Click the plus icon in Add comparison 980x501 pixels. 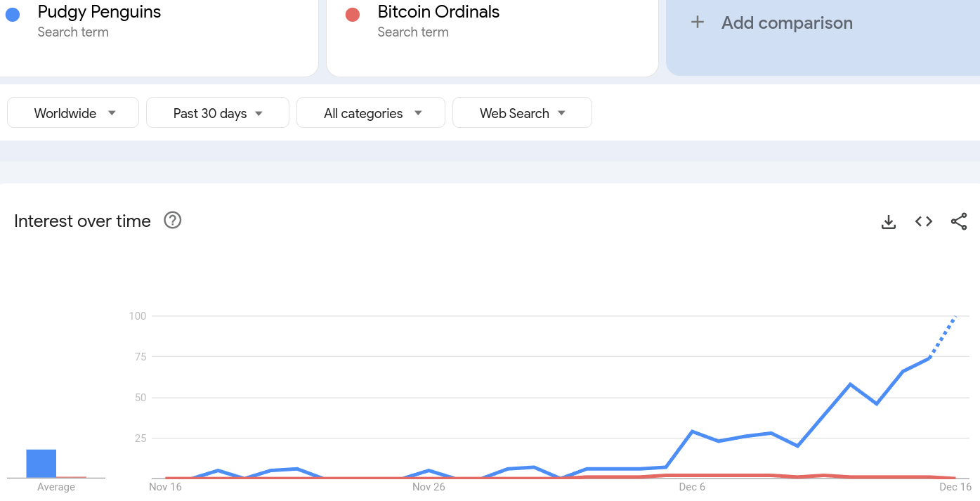(698, 22)
